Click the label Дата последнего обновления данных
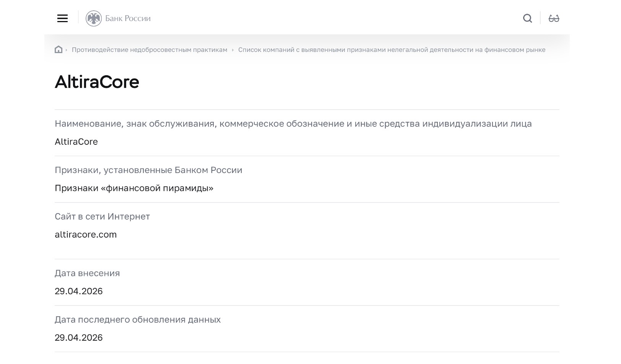The width and height of the screenshot is (621, 364). [138, 319]
